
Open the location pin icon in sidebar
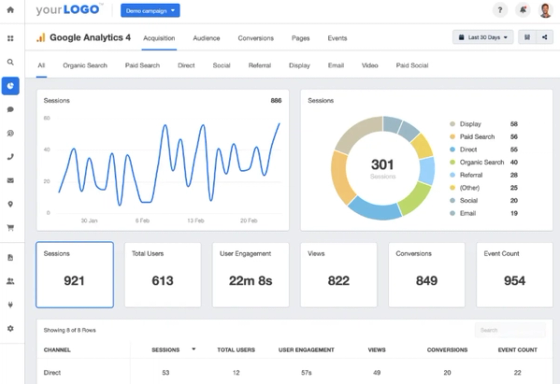click(10, 204)
